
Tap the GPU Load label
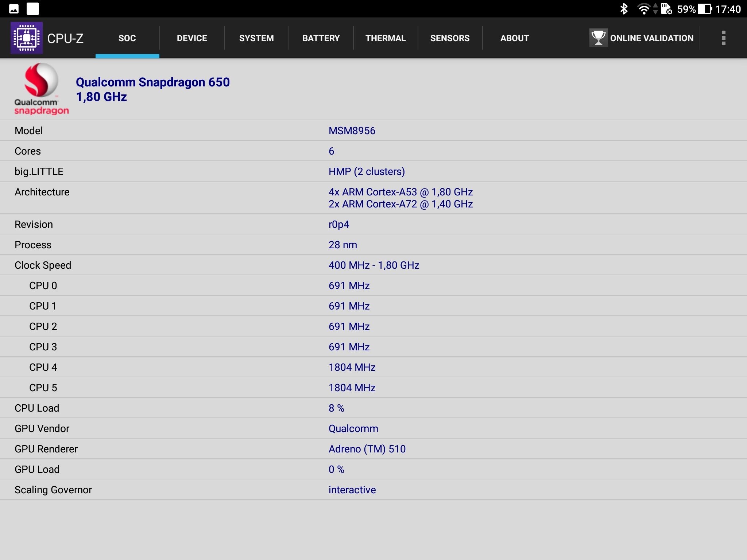pyautogui.click(x=37, y=469)
